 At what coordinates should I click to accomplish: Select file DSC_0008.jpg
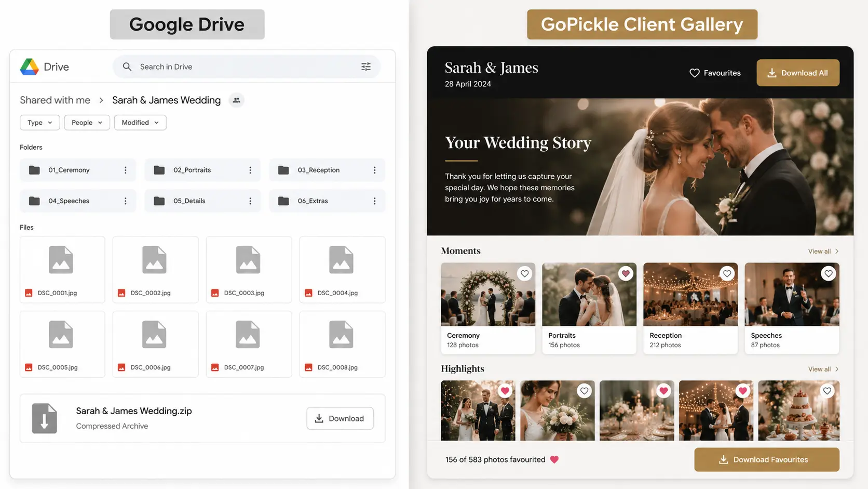[342, 344]
